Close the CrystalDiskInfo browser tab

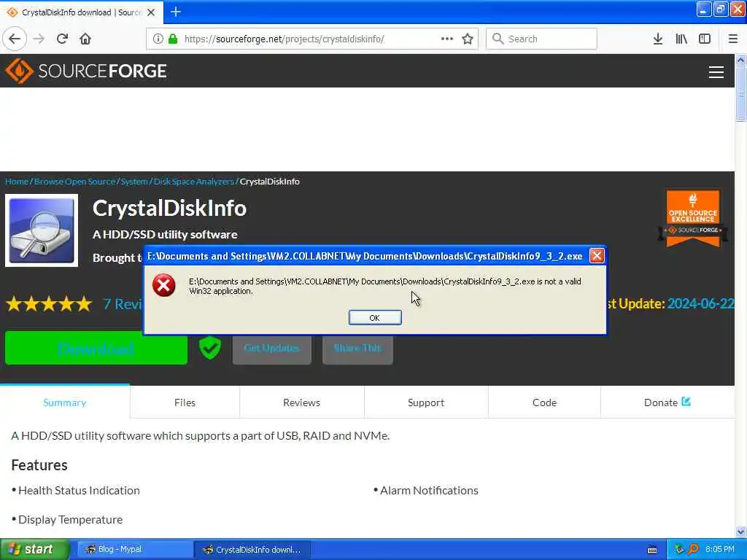click(x=151, y=12)
